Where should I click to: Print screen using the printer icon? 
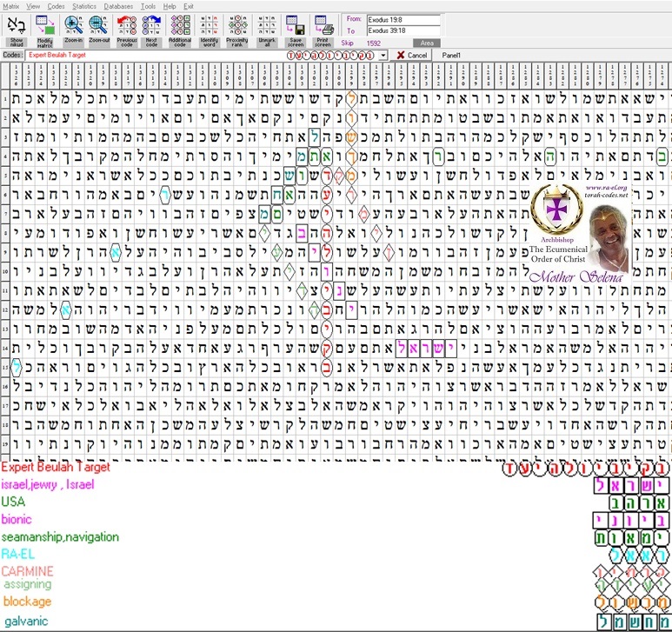(x=324, y=26)
